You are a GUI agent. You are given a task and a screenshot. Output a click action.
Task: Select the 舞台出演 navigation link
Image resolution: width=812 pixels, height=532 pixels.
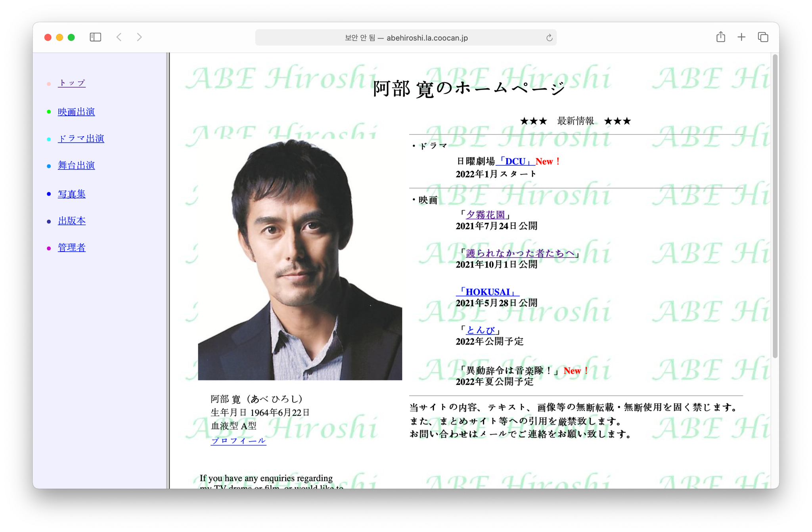pyautogui.click(x=76, y=165)
